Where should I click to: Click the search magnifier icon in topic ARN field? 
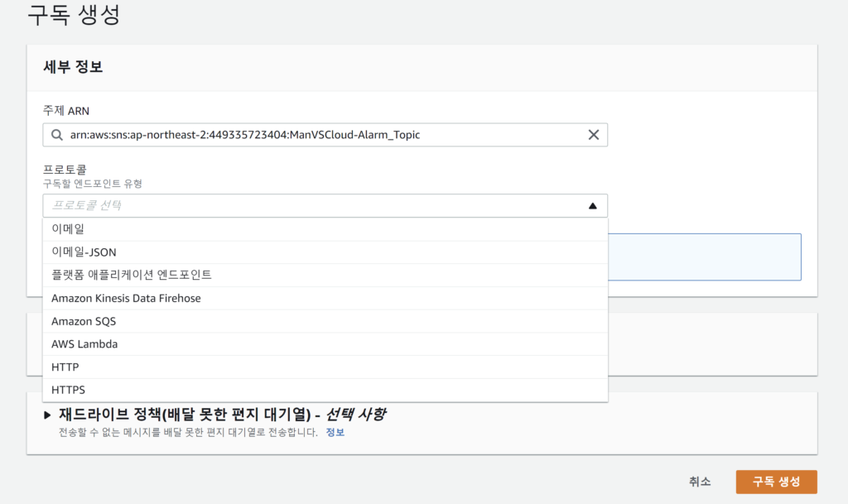(56, 135)
